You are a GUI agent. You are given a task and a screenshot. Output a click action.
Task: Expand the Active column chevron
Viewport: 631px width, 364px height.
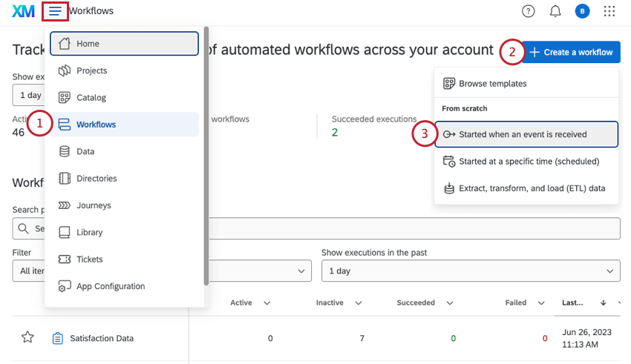click(267, 303)
